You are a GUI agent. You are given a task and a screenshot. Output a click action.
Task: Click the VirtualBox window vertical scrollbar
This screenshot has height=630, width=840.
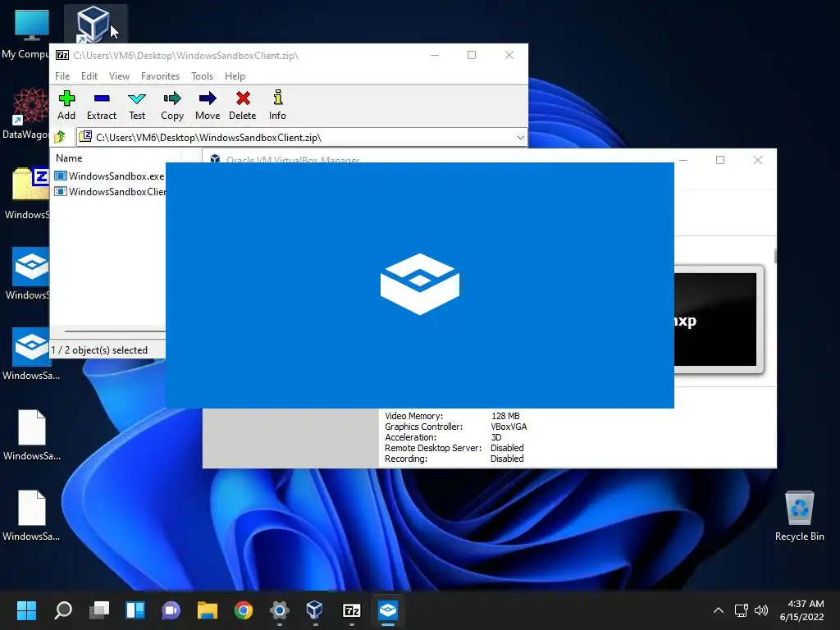click(x=774, y=256)
